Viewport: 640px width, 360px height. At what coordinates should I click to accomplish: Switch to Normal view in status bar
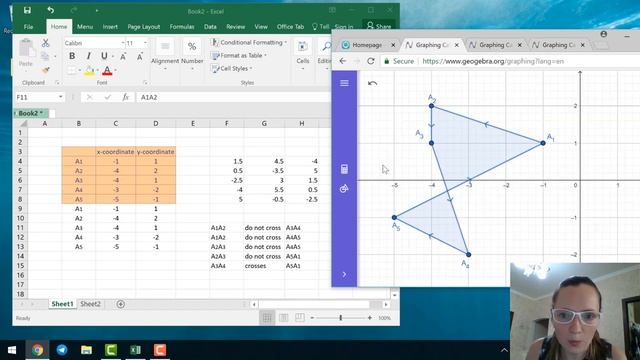pos(267,318)
